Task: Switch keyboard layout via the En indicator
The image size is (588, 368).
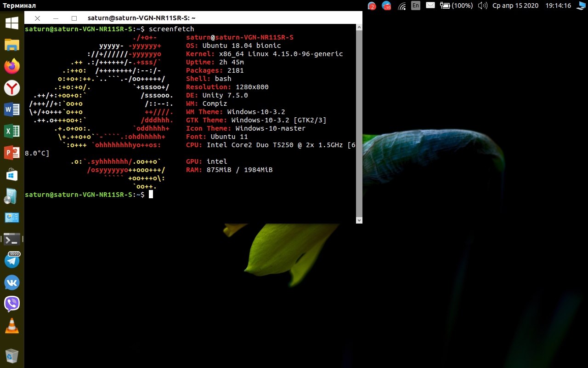Action: click(416, 6)
